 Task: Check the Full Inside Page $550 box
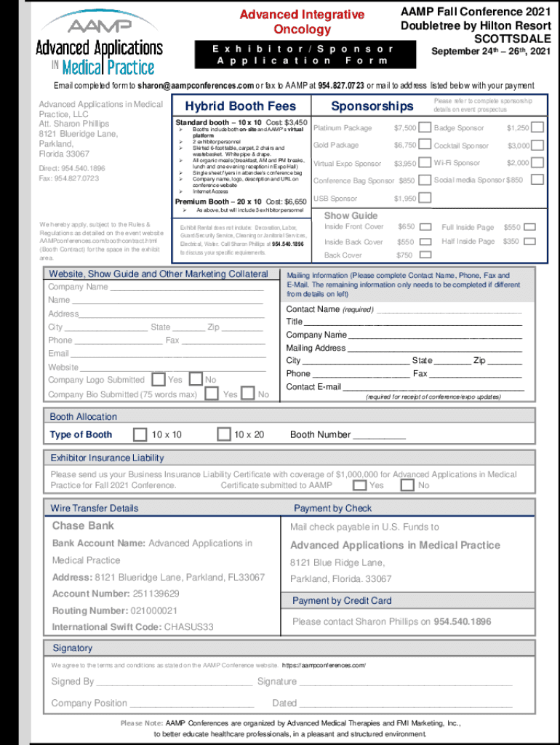[x=529, y=227]
